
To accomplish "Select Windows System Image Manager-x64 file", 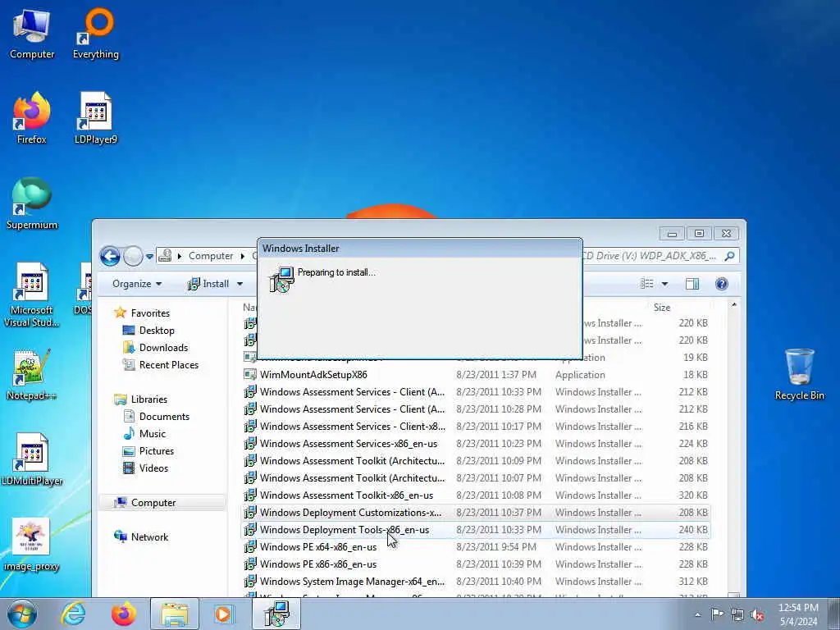I will pyautogui.click(x=352, y=581).
